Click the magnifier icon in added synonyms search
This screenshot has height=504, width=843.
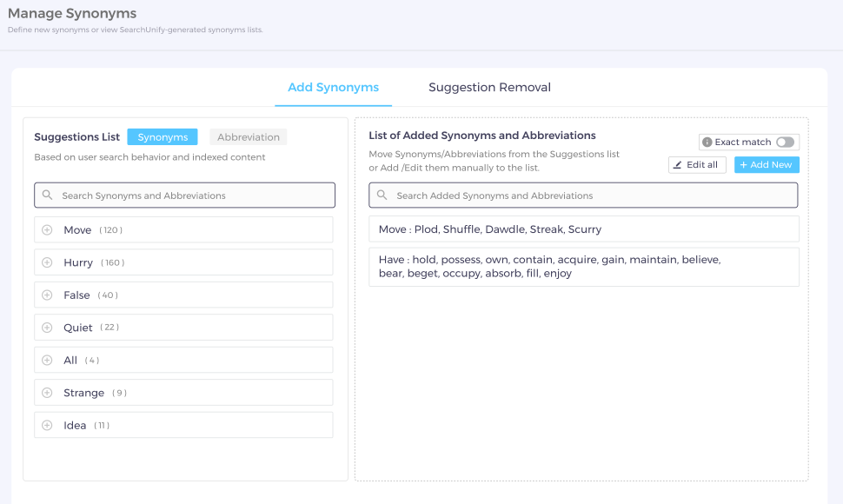[382, 196]
